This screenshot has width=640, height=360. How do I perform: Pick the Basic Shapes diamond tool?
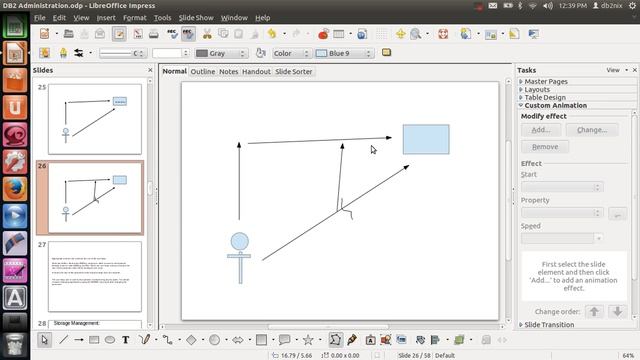(x=191, y=340)
